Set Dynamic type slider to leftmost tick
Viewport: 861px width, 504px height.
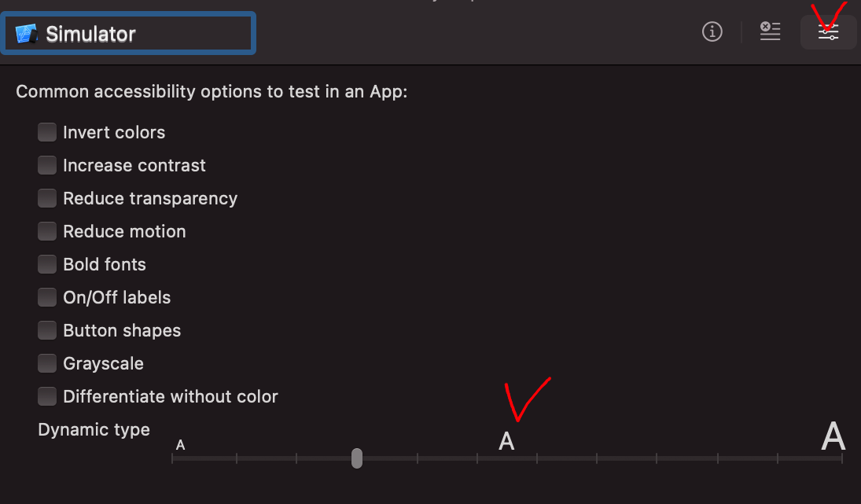point(172,458)
